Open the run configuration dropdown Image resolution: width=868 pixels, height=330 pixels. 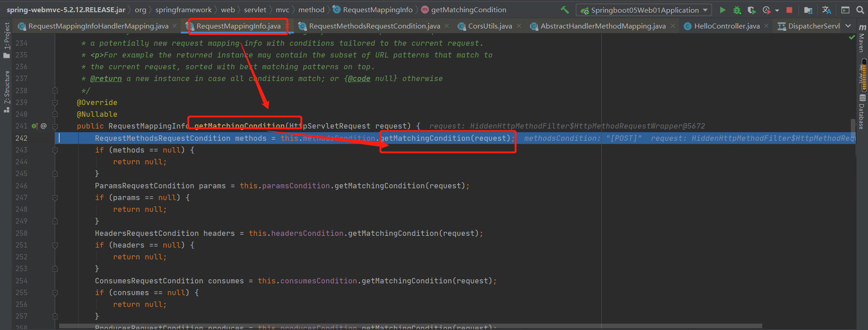tap(644, 10)
